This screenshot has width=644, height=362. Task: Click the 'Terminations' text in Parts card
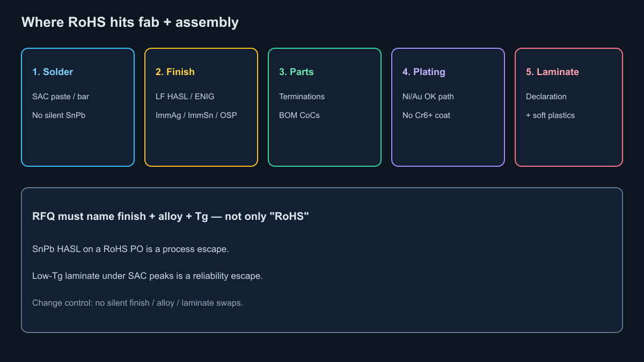click(302, 97)
